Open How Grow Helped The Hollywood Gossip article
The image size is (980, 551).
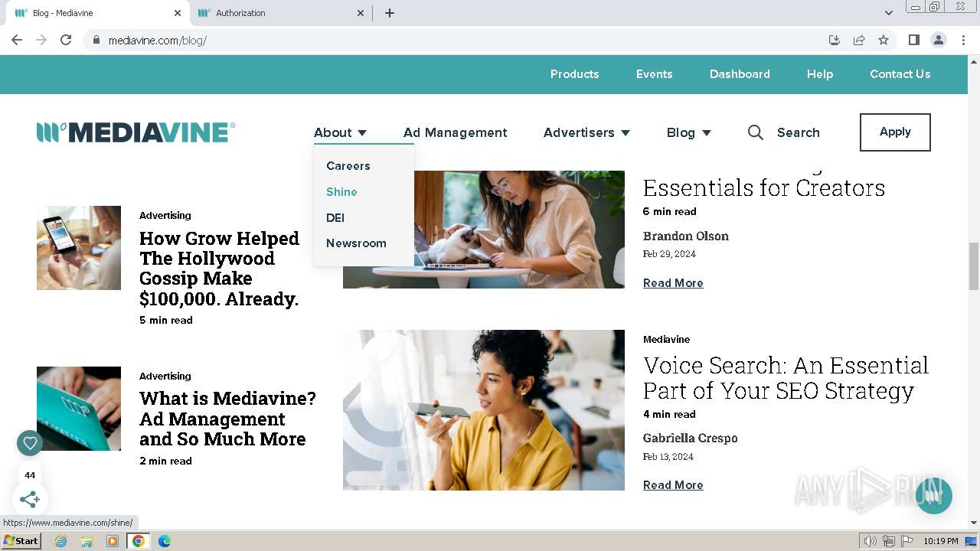[x=220, y=269]
